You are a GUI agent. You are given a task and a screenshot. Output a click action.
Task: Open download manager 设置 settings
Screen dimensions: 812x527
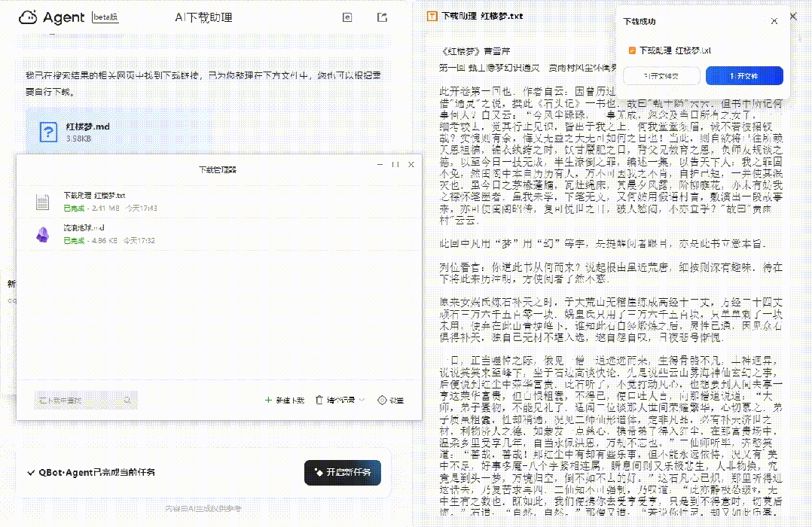tap(391, 401)
